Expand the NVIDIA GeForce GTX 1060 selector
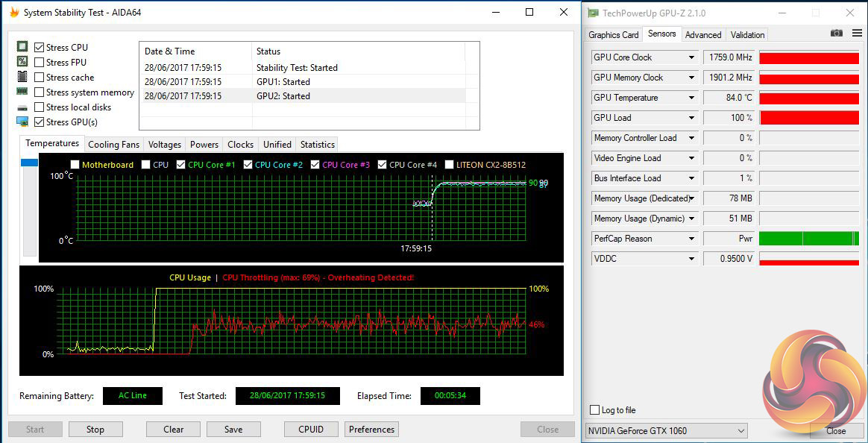868x443 pixels. tap(740, 430)
